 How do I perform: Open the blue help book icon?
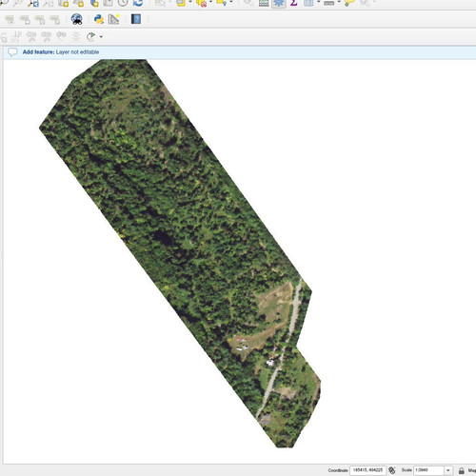click(136, 19)
